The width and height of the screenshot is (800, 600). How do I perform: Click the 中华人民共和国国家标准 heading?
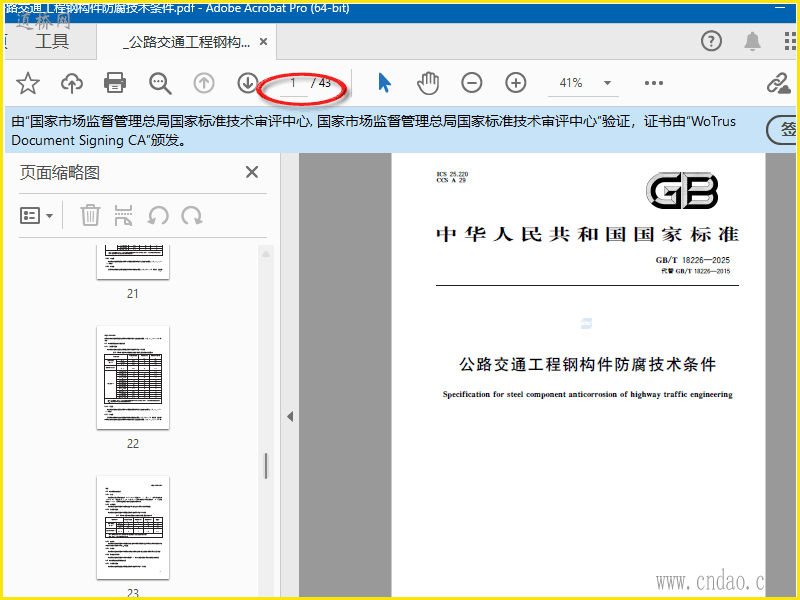(x=587, y=234)
